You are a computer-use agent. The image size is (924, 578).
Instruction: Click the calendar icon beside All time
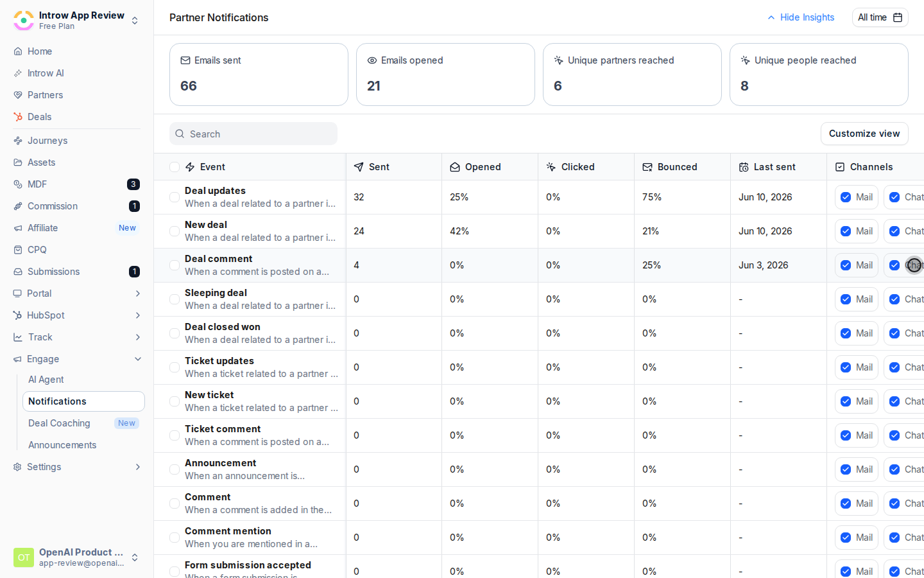coord(898,17)
